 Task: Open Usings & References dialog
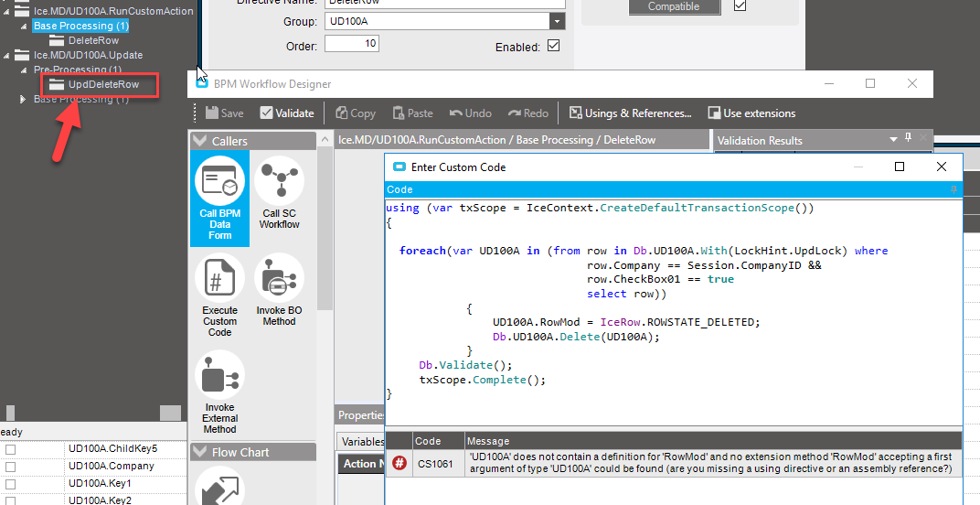click(x=630, y=113)
